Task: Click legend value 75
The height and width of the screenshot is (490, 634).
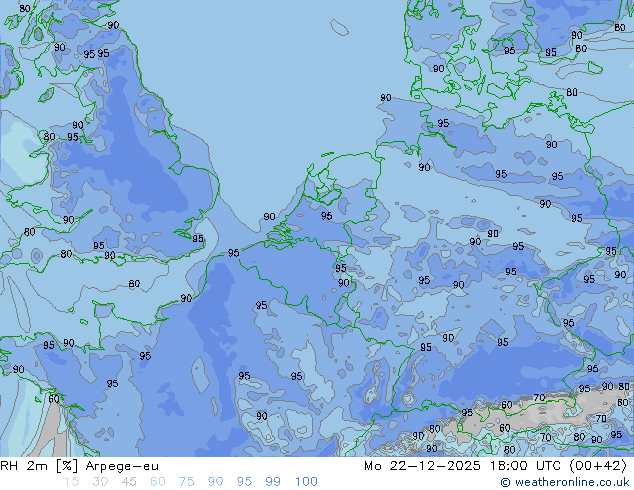Action: tap(186, 482)
